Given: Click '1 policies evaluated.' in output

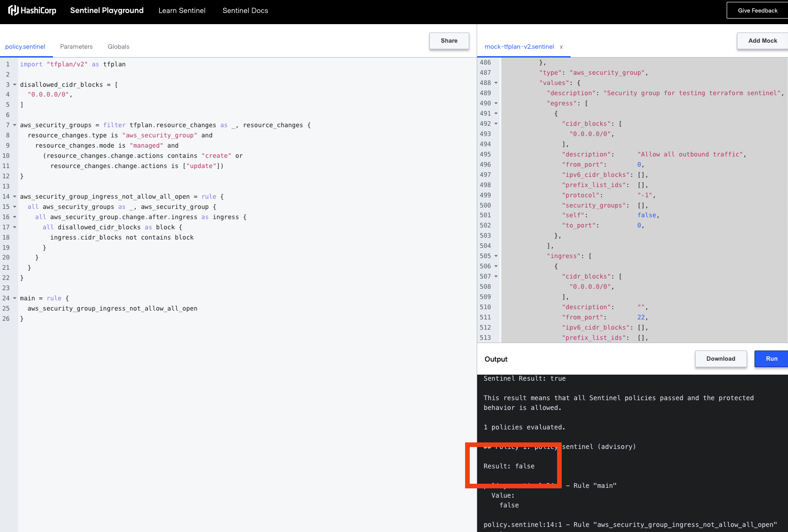Looking at the screenshot, I should tap(525, 427).
